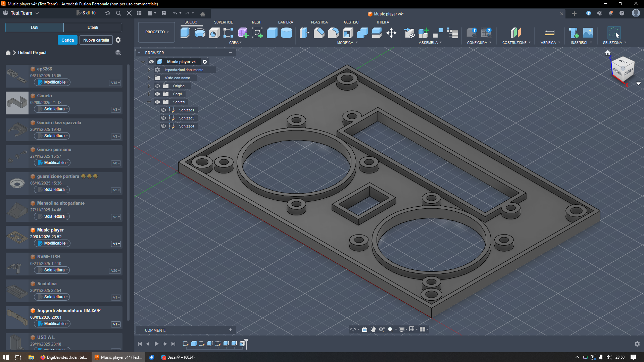The height and width of the screenshot is (362, 644).
Task: Toggle visibility of the Origine folder
Action: [157, 86]
